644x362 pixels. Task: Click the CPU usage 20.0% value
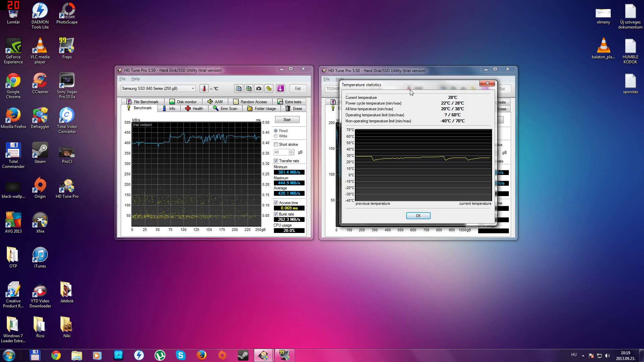click(x=289, y=231)
